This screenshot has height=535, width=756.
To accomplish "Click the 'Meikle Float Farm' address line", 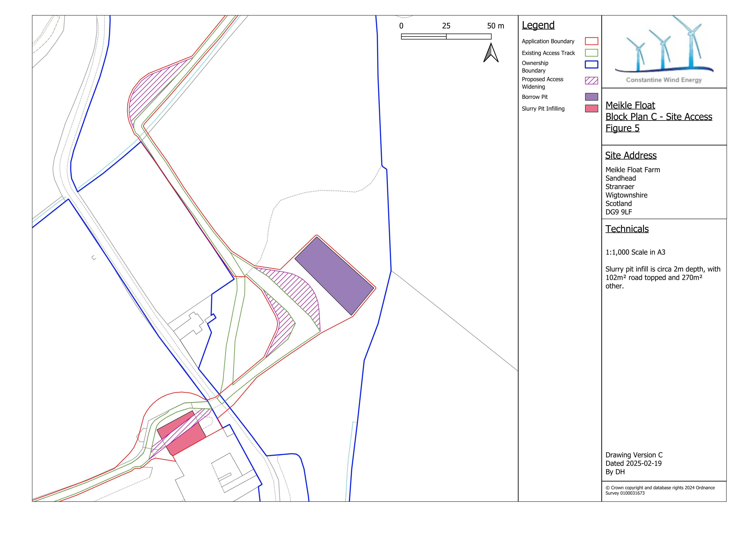I will 633,170.
